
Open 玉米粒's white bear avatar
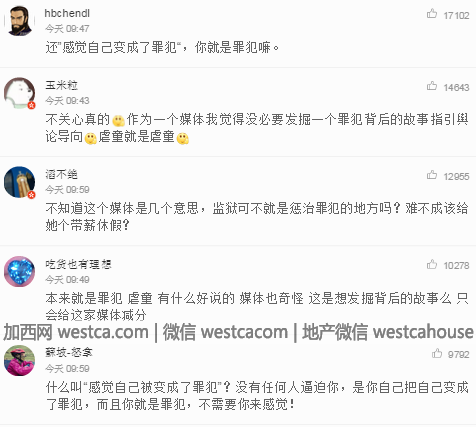(19, 93)
